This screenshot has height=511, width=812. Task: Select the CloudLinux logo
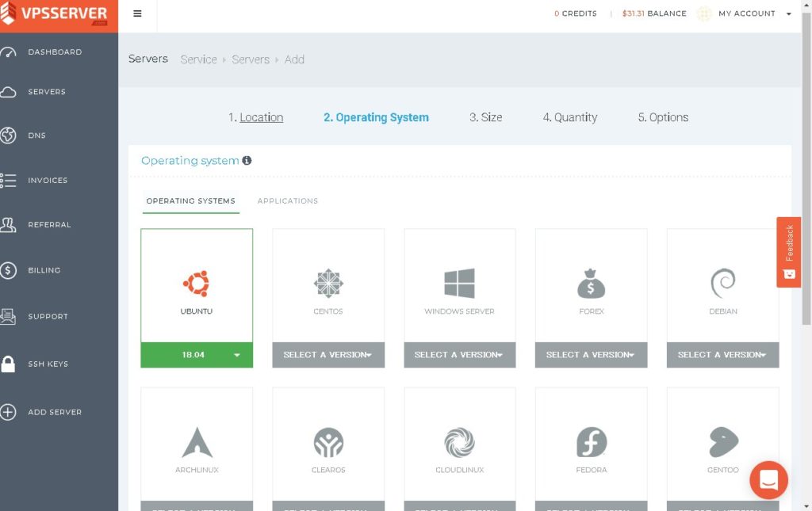coord(459,443)
